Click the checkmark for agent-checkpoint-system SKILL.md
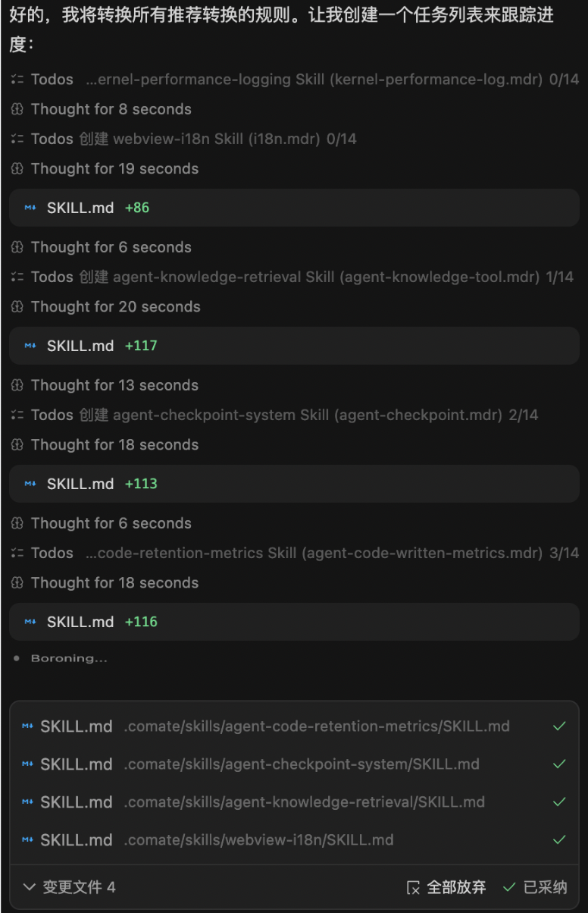This screenshot has width=588, height=913. click(x=559, y=764)
